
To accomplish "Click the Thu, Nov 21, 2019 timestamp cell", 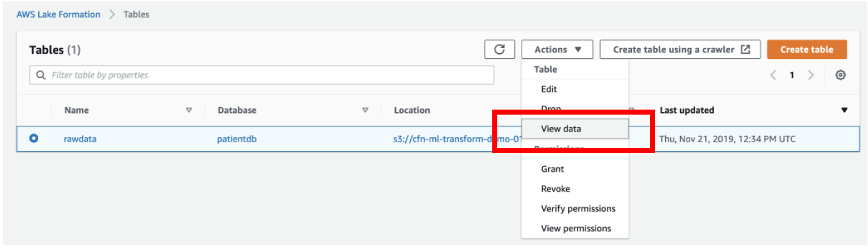I will (727, 139).
